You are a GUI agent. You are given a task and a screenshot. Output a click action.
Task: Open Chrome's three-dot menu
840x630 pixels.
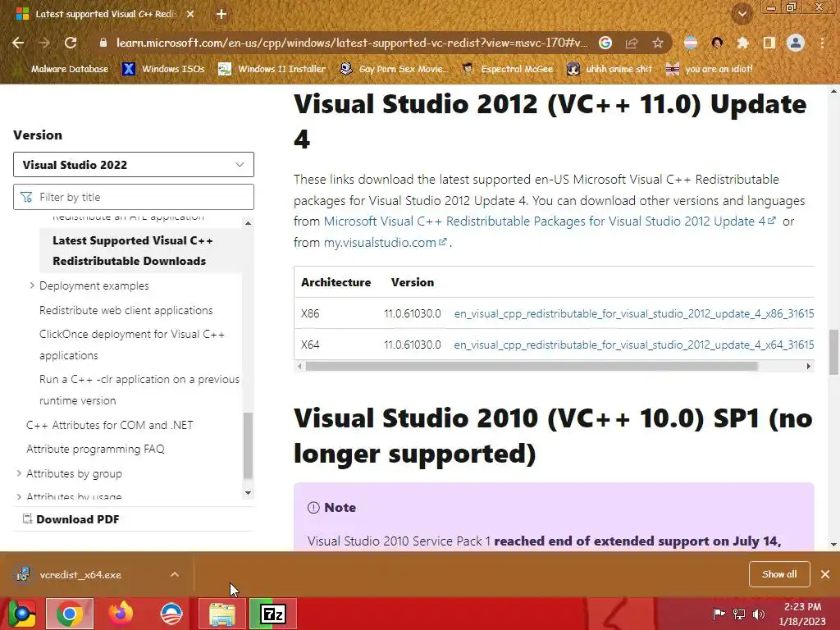tap(822, 43)
